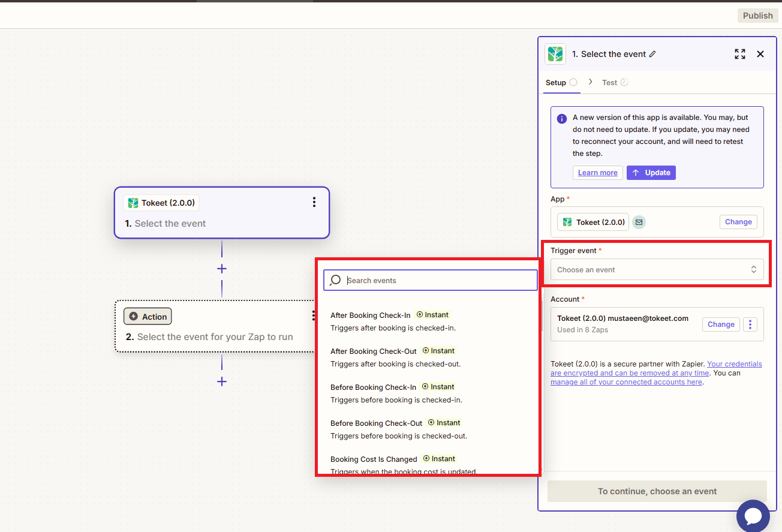782x532 pixels.
Task: Open the account three-dot options menu
Action: [x=750, y=324]
